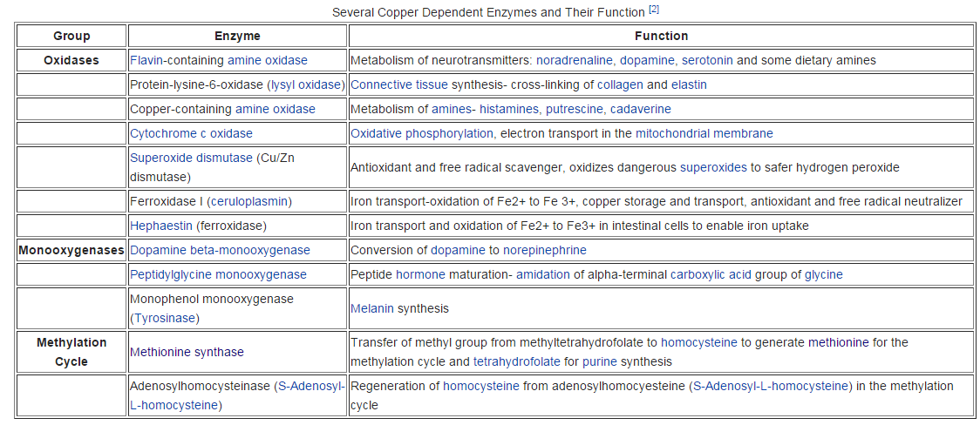Screen dimensions: 980x425
Task: Open the Superoxide dismutase link
Action: coord(191,158)
